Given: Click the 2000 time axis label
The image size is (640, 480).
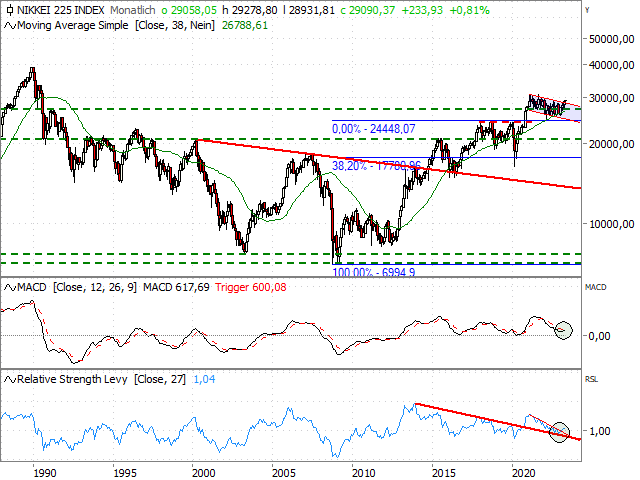Looking at the screenshot, I should 204,473.
